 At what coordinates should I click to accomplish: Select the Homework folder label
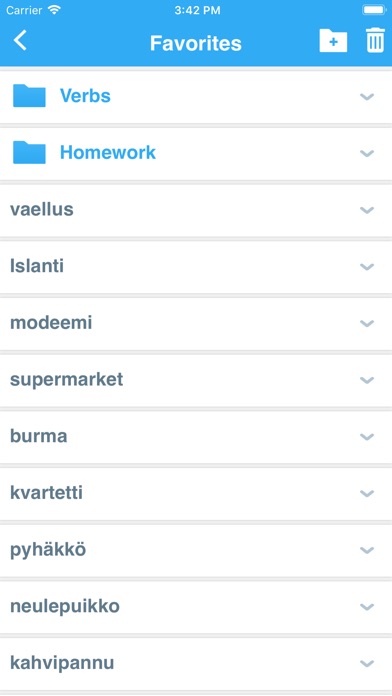pyautogui.click(x=108, y=152)
